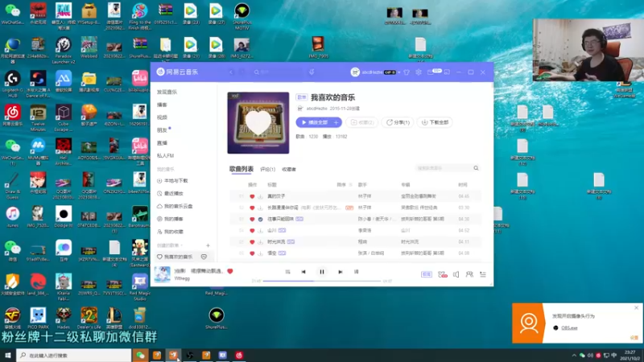Open the audio quality selector in player bar
Screen dimensions: 644x362
click(x=427, y=274)
